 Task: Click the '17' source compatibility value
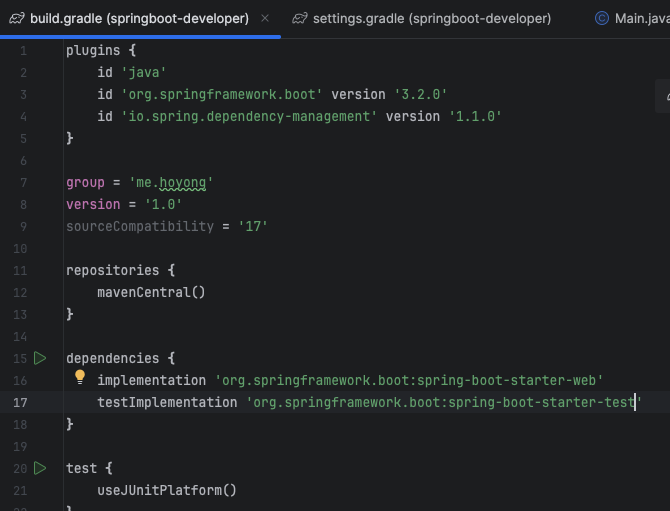253,226
